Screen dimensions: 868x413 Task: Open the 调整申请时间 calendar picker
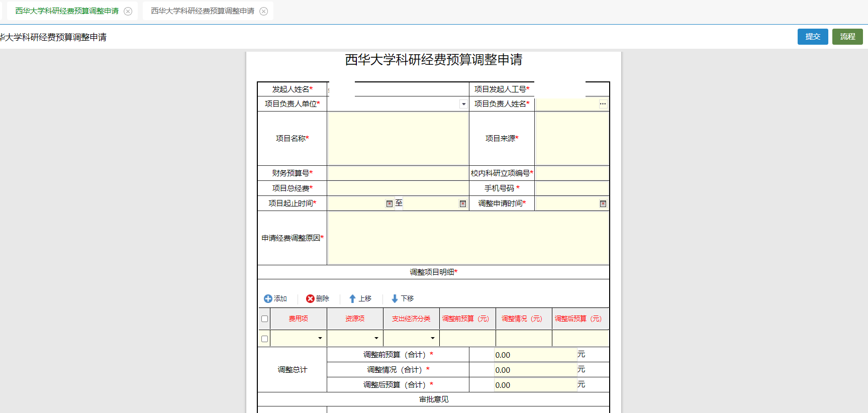tap(603, 203)
